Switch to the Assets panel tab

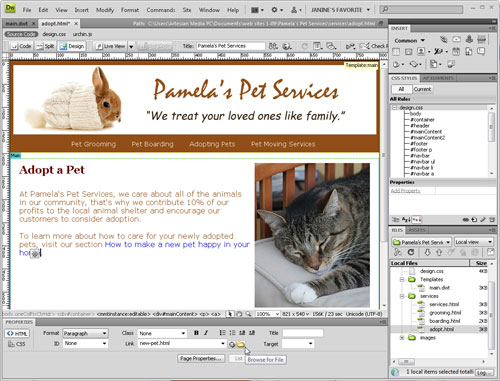point(416,230)
